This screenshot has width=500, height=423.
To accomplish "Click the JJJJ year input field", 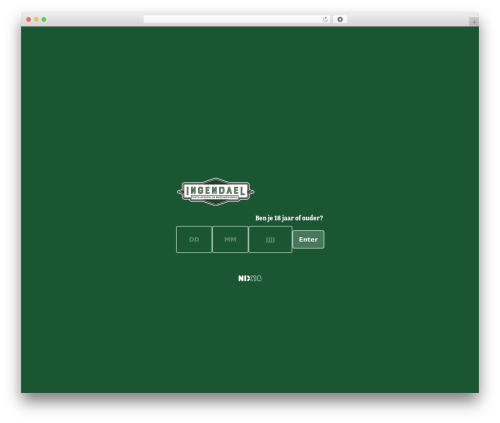I will tap(270, 239).
